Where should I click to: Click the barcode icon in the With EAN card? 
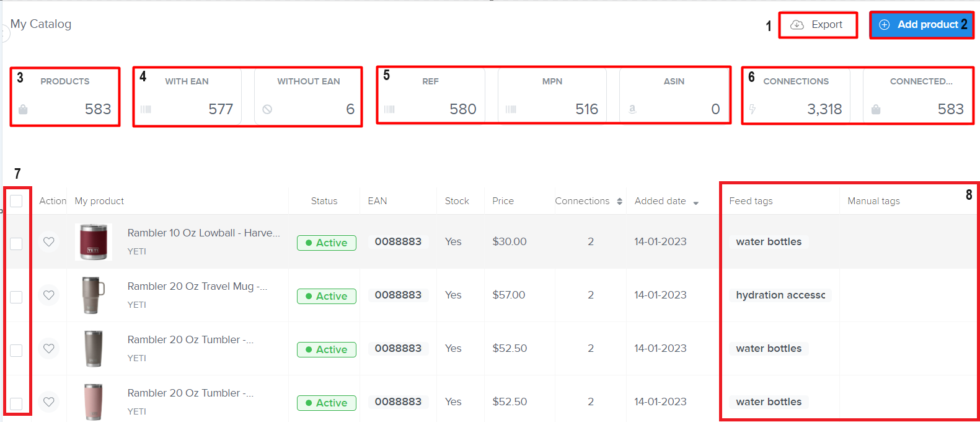coord(146,110)
